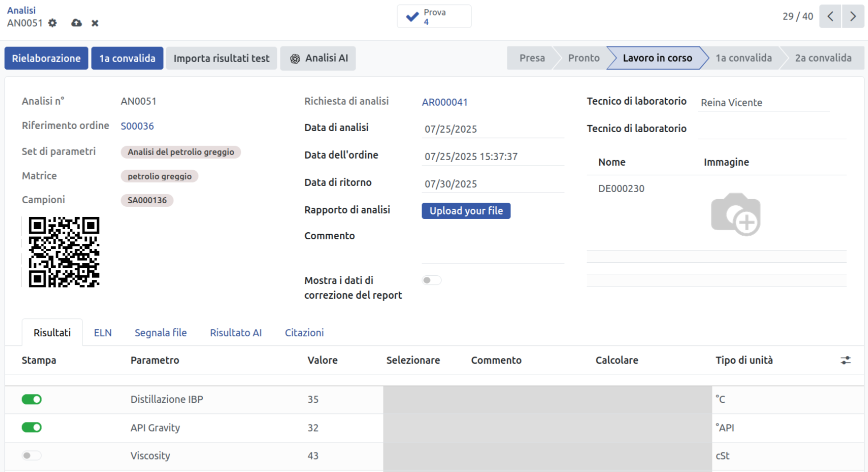The width and height of the screenshot is (868, 472).
Task: Open column settings adjust icon in table
Action: [x=845, y=360]
